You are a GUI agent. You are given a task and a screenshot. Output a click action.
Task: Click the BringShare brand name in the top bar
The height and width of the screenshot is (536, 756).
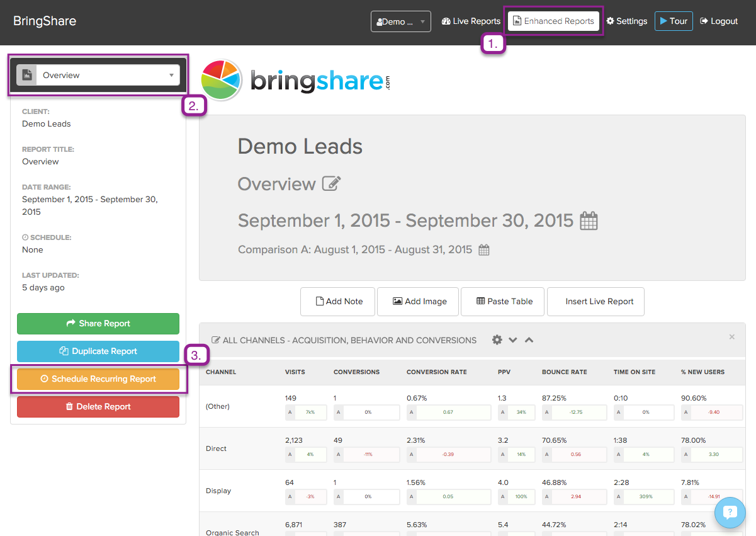click(45, 21)
